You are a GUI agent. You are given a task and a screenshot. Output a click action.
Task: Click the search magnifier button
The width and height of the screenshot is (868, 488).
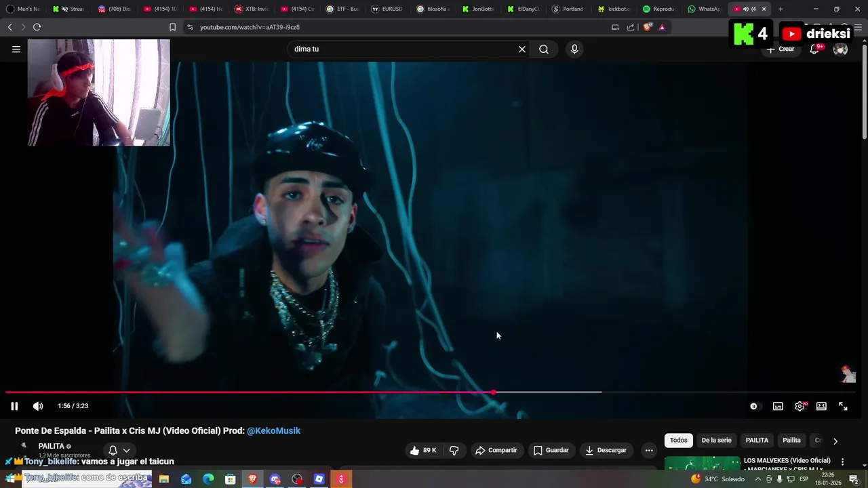(x=544, y=49)
